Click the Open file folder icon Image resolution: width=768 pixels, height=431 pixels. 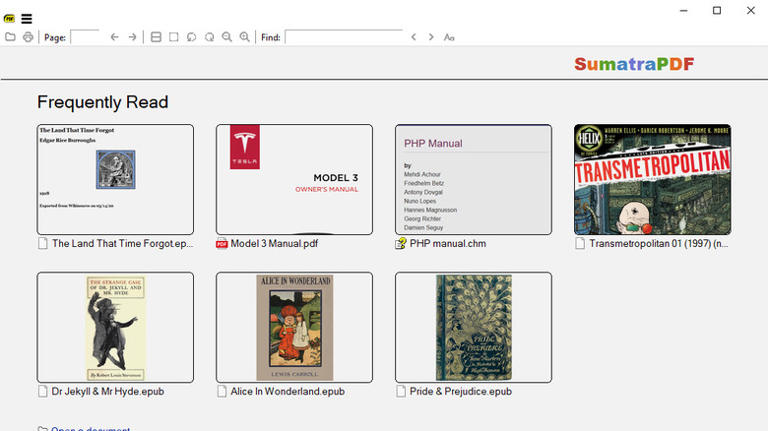pyautogui.click(x=10, y=37)
